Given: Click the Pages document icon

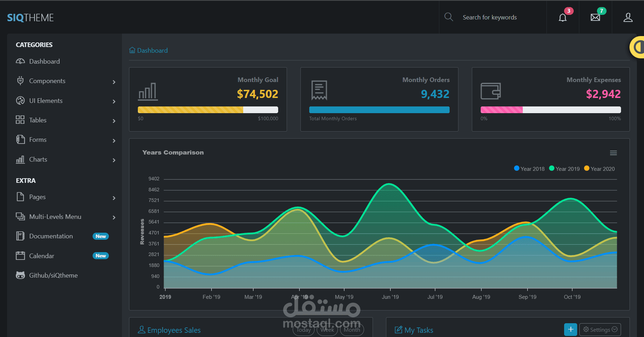Looking at the screenshot, I should (21, 197).
